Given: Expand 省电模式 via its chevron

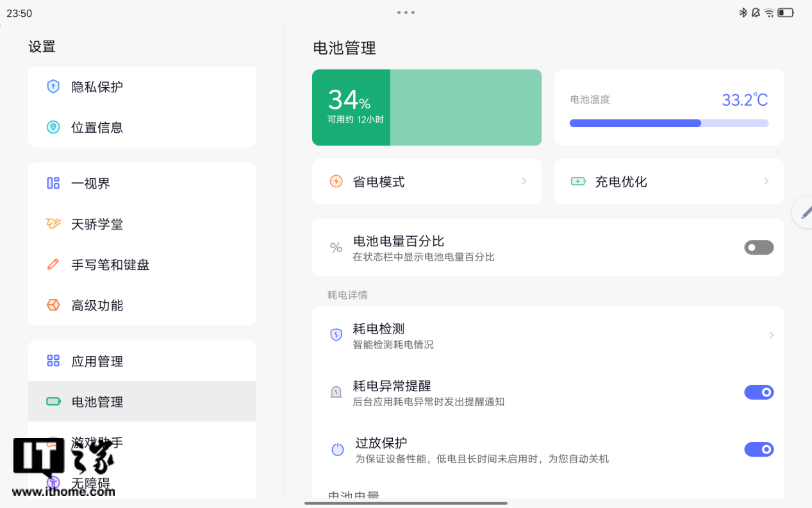Looking at the screenshot, I should coord(524,182).
